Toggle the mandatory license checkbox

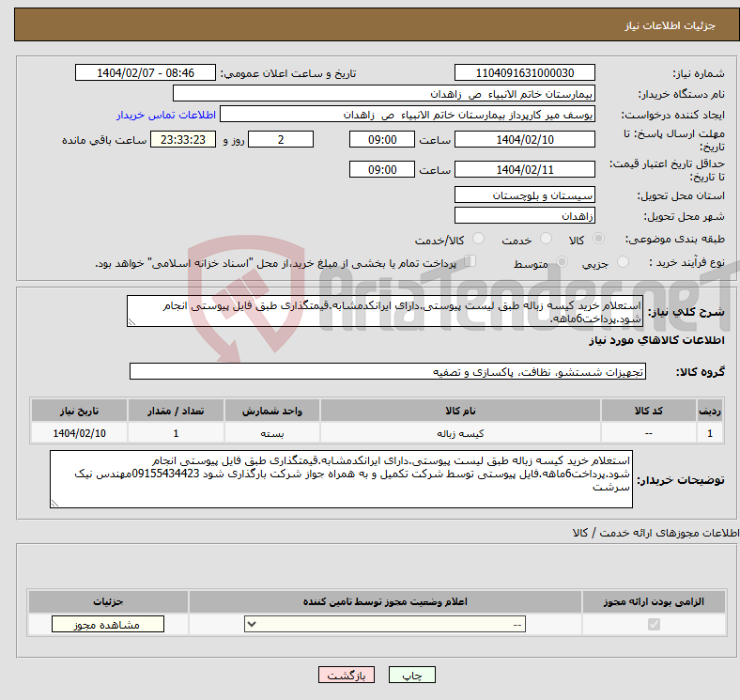click(654, 625)
